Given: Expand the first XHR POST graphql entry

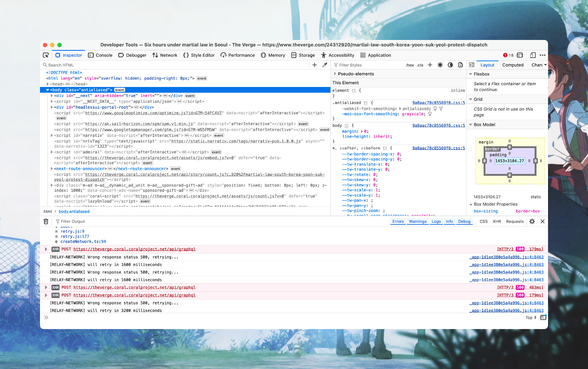Looking at the screenshot, I should point(46,249).
